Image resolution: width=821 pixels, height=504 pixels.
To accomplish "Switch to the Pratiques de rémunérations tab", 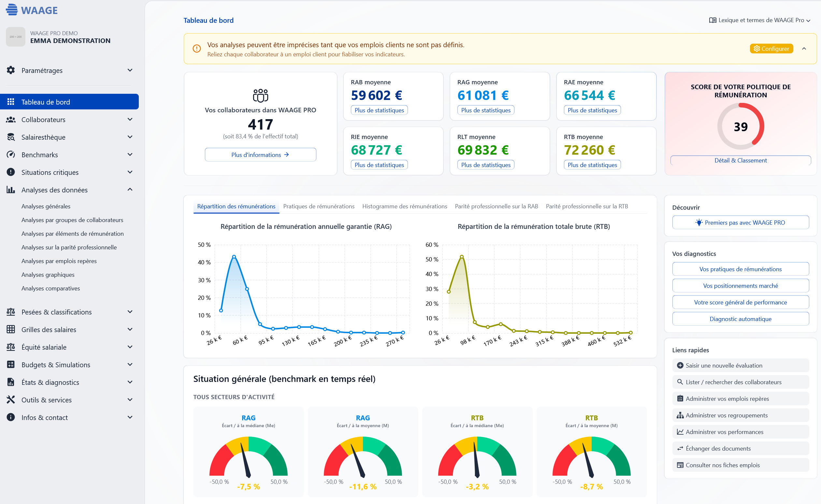I will pyautogui.click(x=319, y=206).
